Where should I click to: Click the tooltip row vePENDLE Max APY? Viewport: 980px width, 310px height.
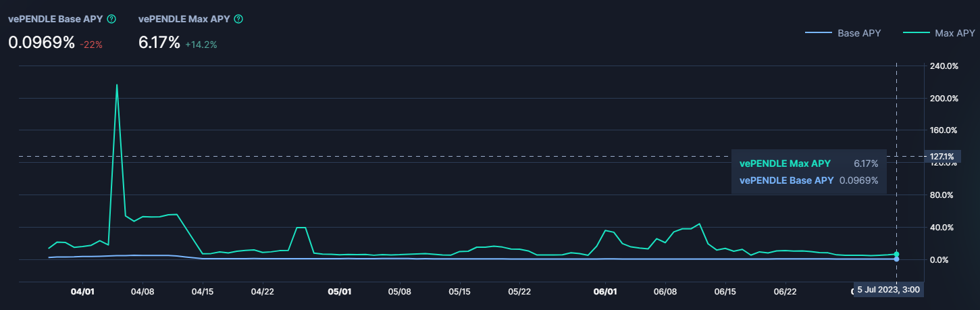click(808, 163)
